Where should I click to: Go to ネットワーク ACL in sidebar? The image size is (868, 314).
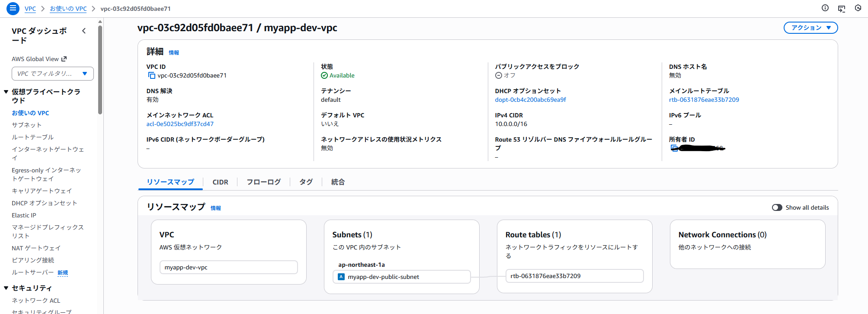pos(36,301)
